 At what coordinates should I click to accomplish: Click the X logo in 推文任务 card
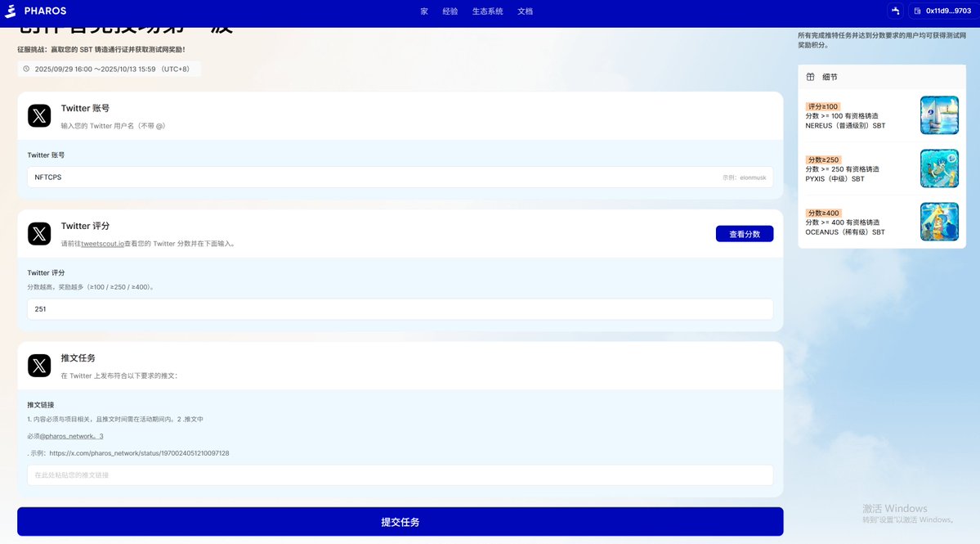(39, 366)
